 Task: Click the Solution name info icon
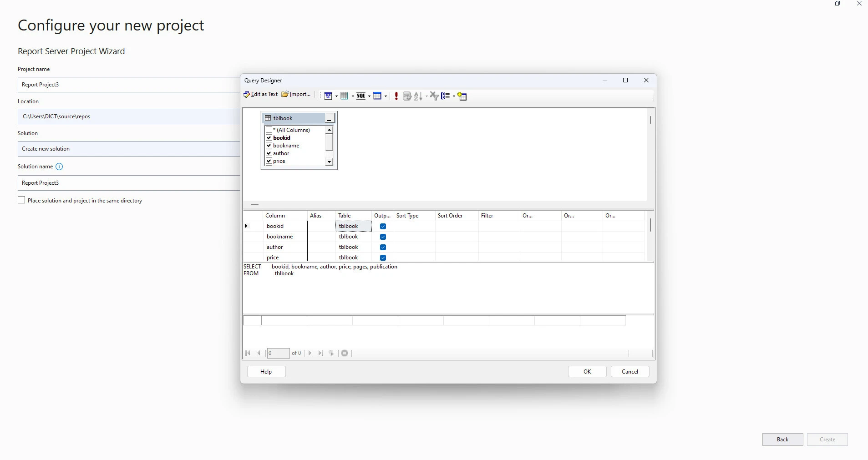pyautogui.click(x=59, y=167)
